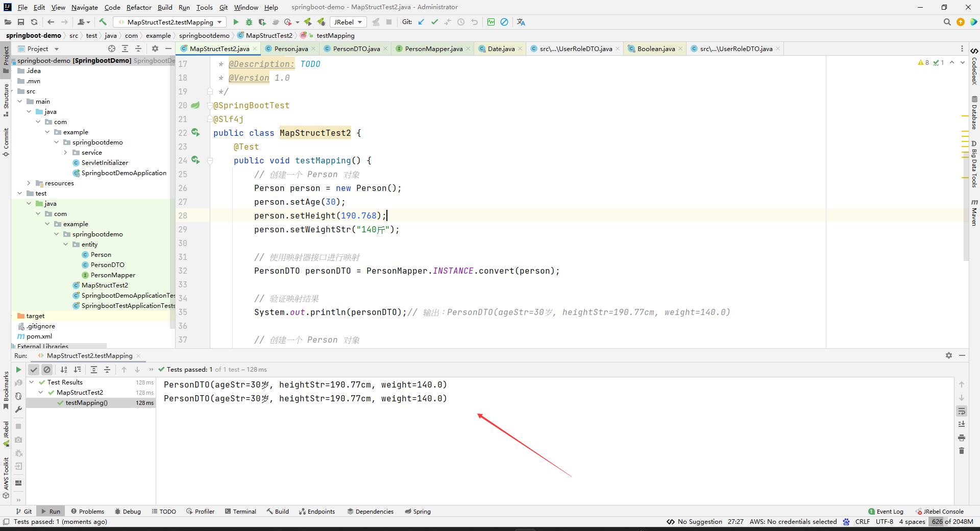The image size is (980, 531).
Task: Click the Git Rollback icon
Action: [x=474, y=22]
